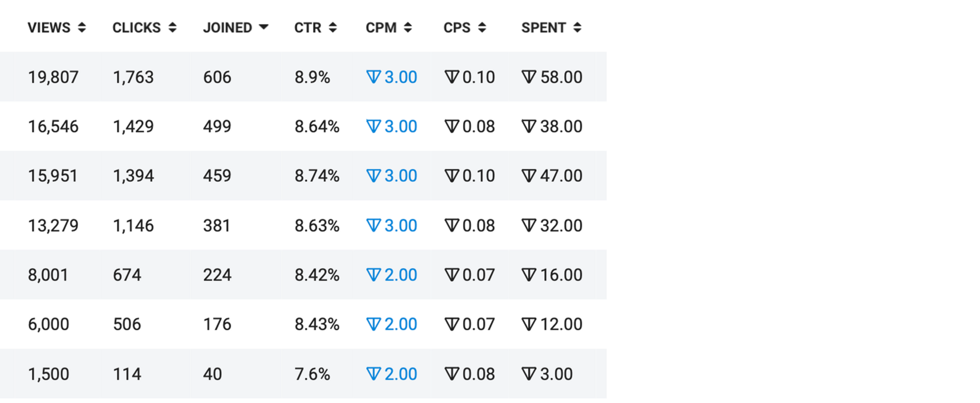The height and width of the screenshot is (403, 980).
Task: Open the 3.00 CPM link in first row
Action: (391, 77)
